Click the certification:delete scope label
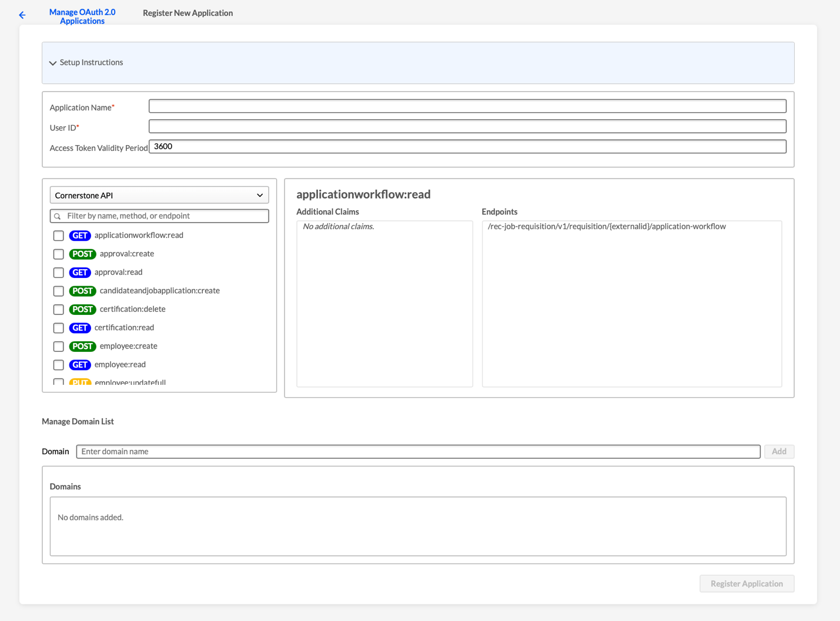Viewport: 840px width, 621px height. pyautogui.click(x=132, y=309)
